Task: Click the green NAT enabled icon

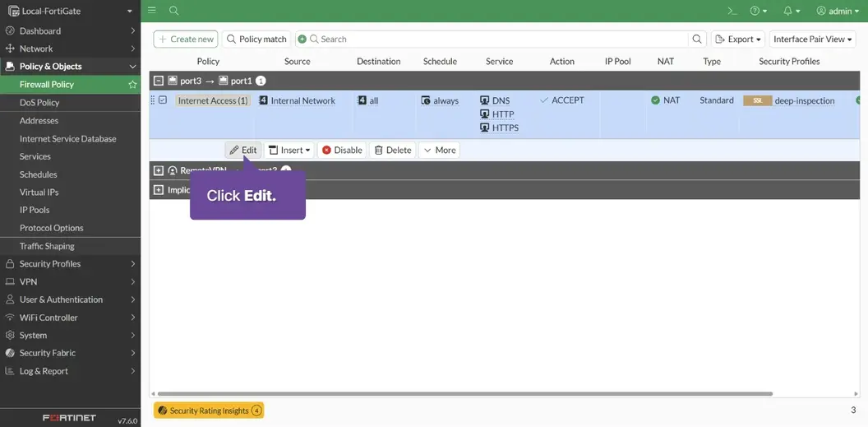Action: point(655,100)
